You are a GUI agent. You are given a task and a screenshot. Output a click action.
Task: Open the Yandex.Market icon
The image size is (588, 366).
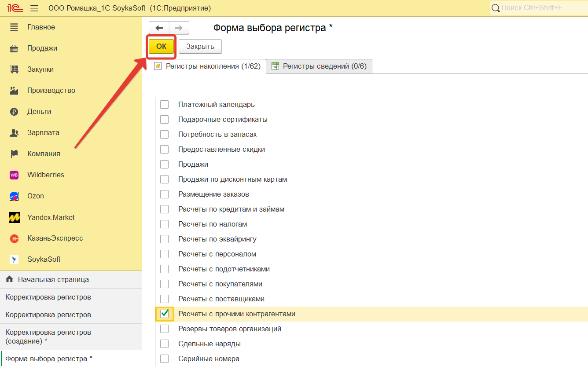(14, 217)
